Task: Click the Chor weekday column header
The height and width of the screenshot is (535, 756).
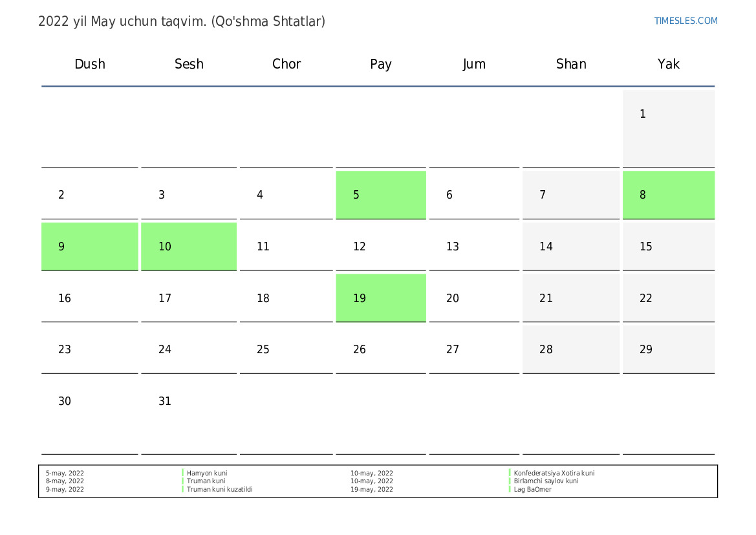Action: pyautogui.click(x=286, y=64)
